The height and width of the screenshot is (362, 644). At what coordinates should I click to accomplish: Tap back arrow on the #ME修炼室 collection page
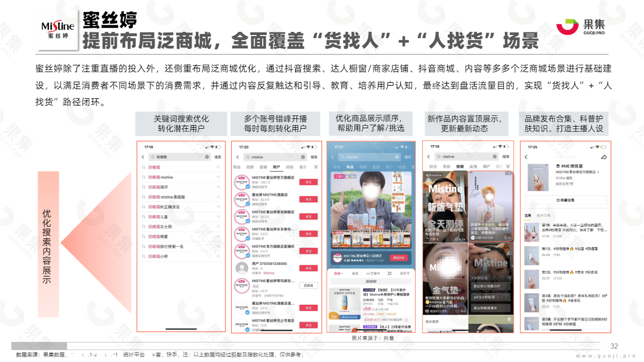[x=526, y=157]
